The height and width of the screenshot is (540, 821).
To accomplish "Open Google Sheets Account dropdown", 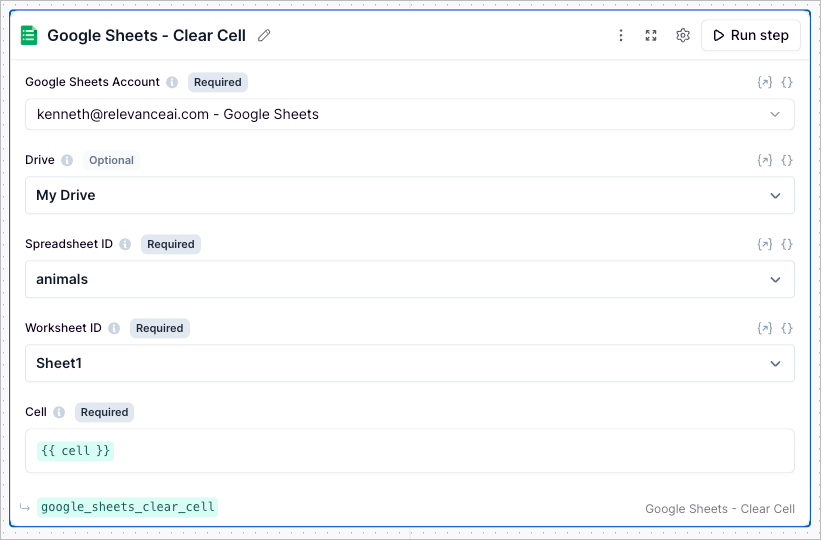I will (409, 114).
